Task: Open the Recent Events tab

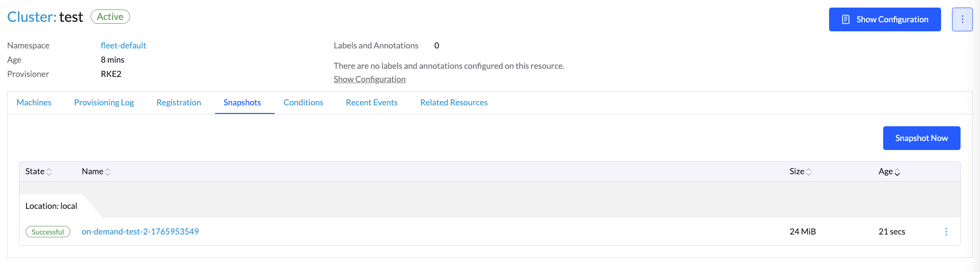Action: click(x=372, y=103)
